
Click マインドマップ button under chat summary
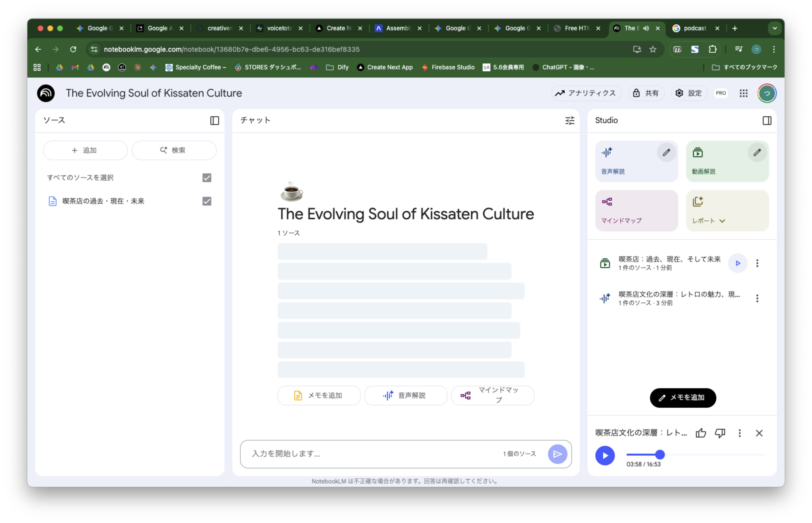tap(493, 395)
